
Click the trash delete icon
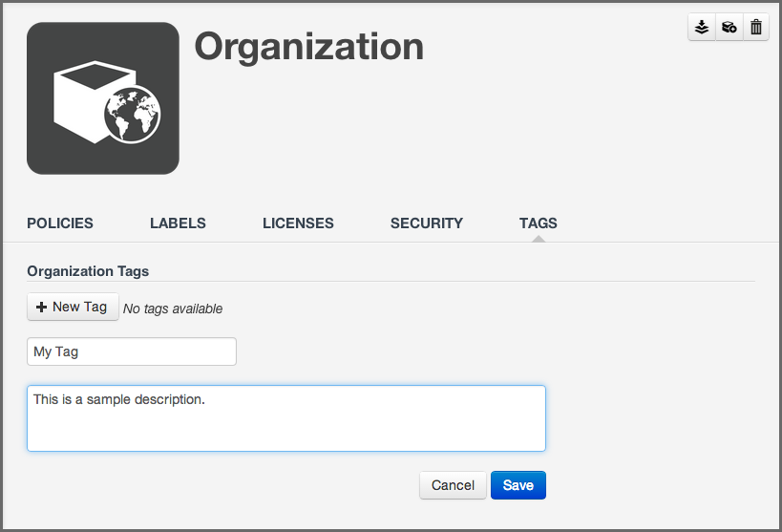pyautogui.click(x=756, y=27)
